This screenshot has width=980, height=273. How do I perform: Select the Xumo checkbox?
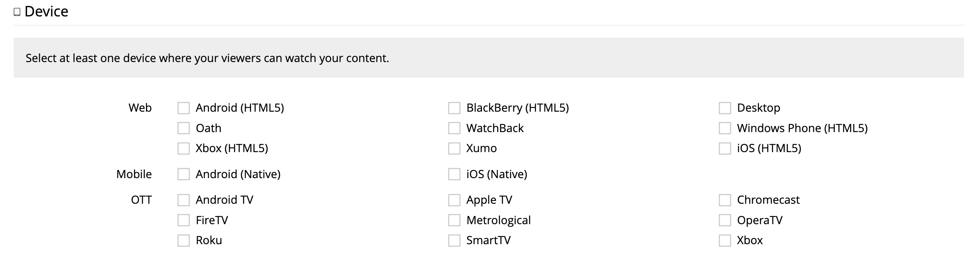(454, 149)
